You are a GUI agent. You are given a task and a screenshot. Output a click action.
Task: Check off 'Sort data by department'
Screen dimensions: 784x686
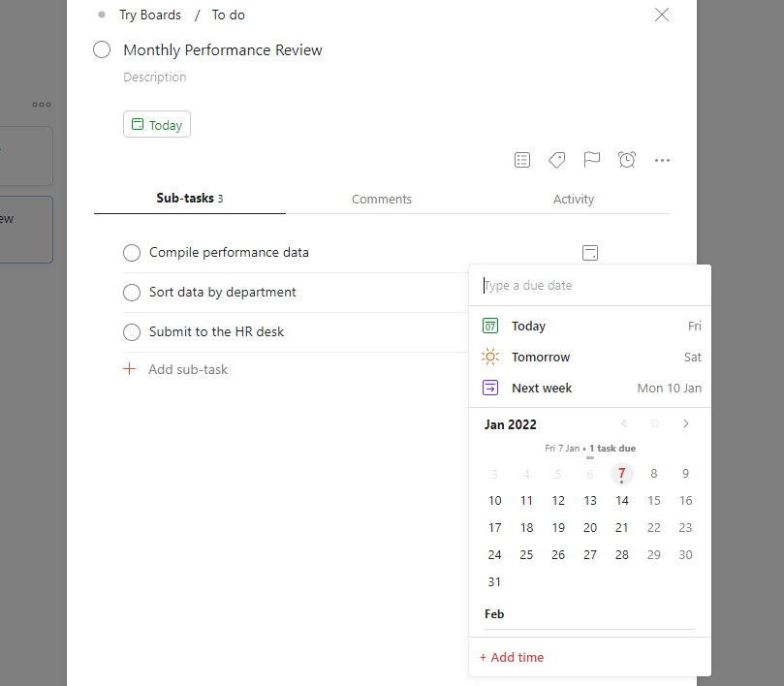[132, 292]
